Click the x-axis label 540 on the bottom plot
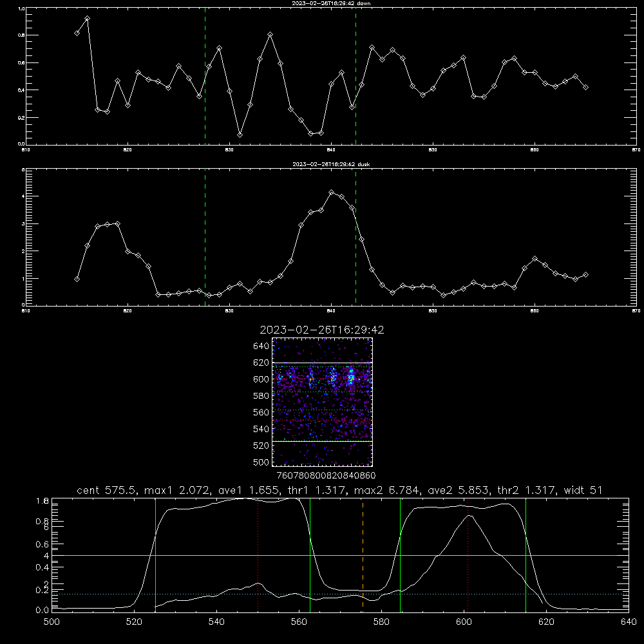The width and height of the screenshot is (644, 644). (x=216, y=622)
